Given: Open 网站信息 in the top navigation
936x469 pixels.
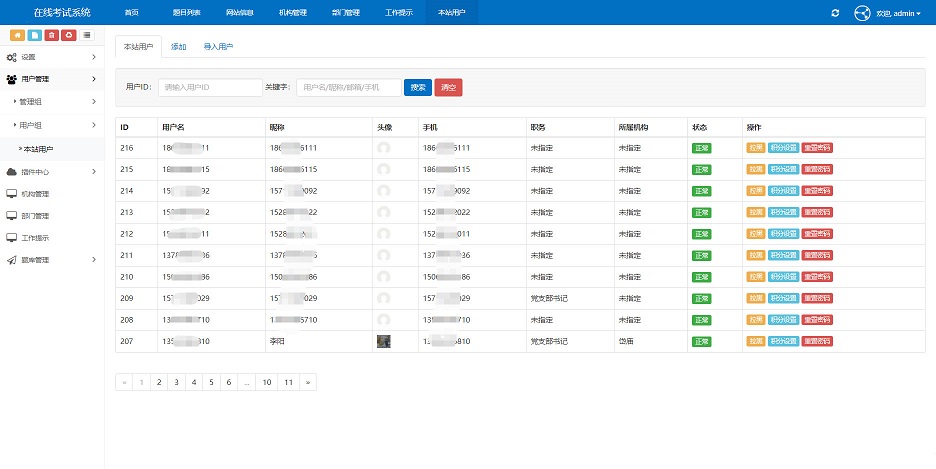Looking at the screenshot, I should click(x=240, y=13).
